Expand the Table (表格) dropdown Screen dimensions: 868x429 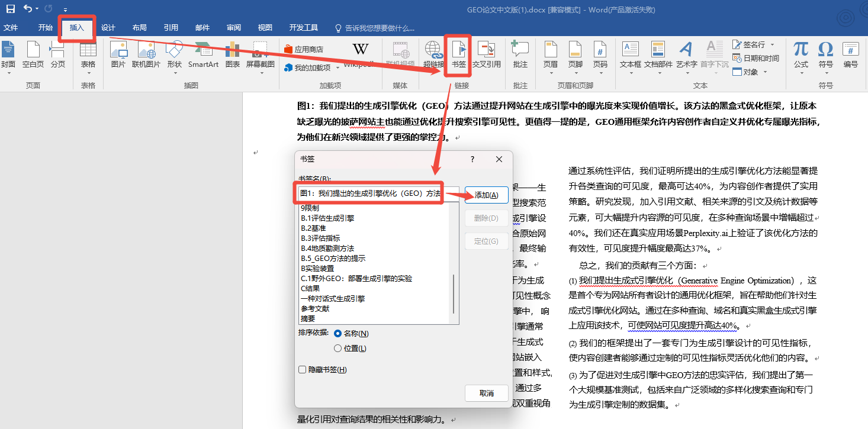(88, 72)
